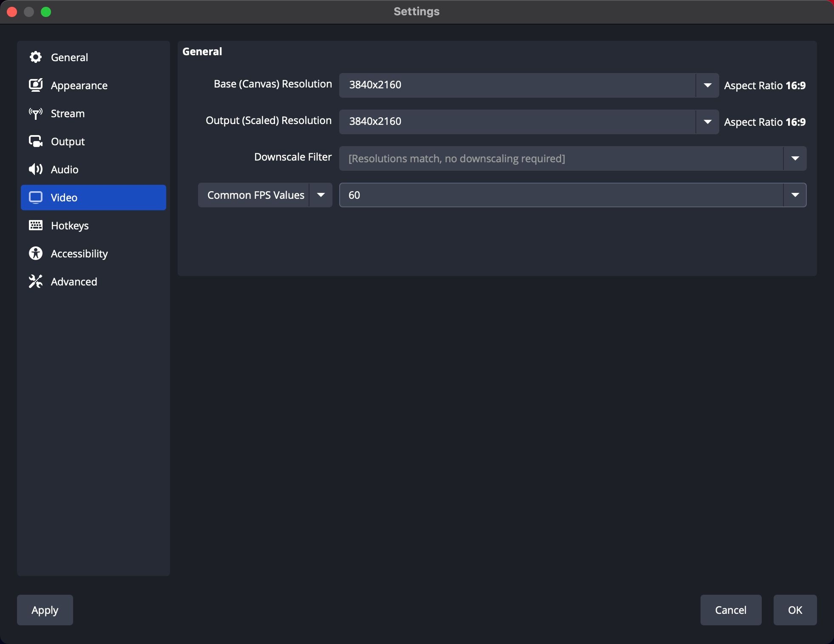The width and height of the screenshot is (834, 644).
Task: Click the Accessibility person icon
Action: 36,254
